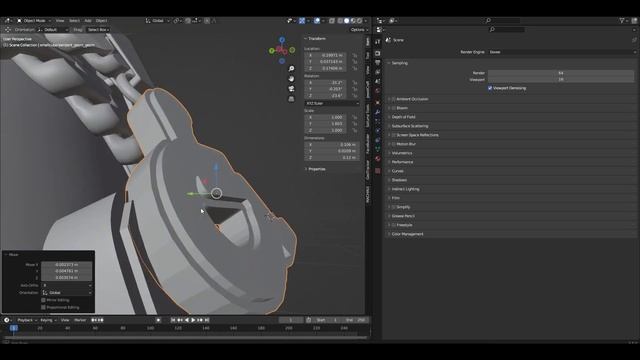Toggle Viewport Denoising checkbox
The height and width of the screenshot is (360, 640).
tap(490, 88)
